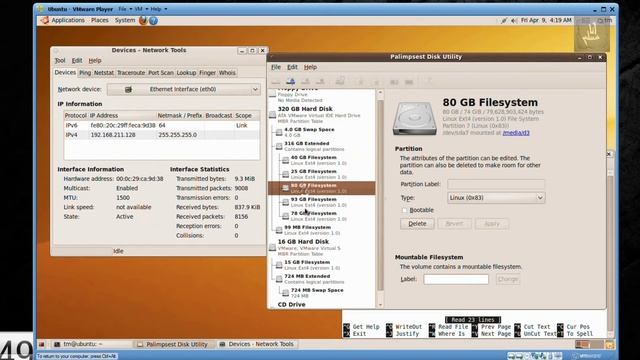Screen dimensions: 640x360
Task: Select the IPv6 address table row
Action: [x=162, y=125]
